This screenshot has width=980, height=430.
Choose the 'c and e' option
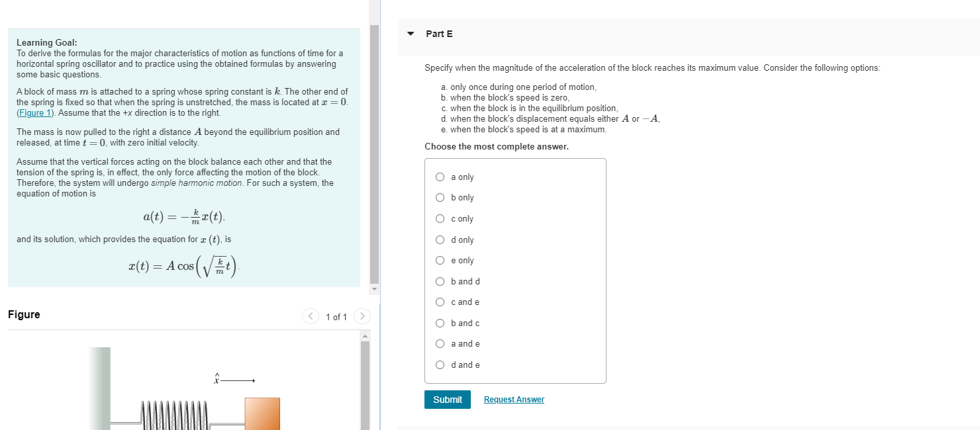440,302
